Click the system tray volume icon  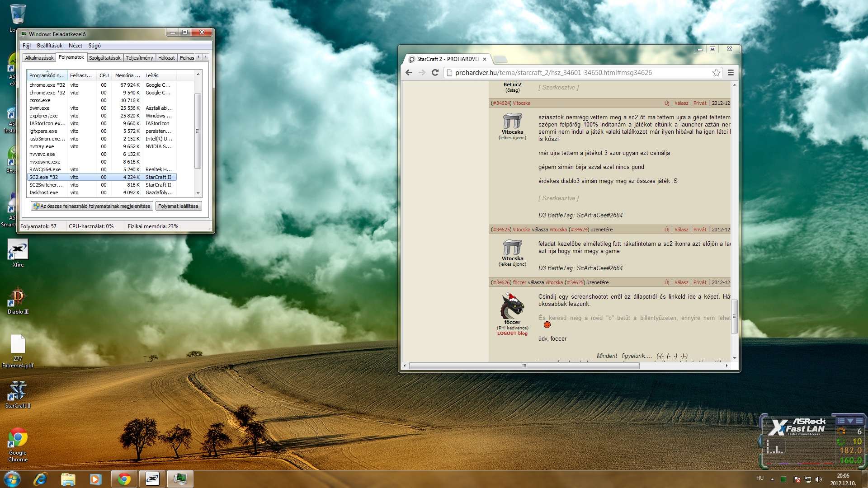(819, 479)
